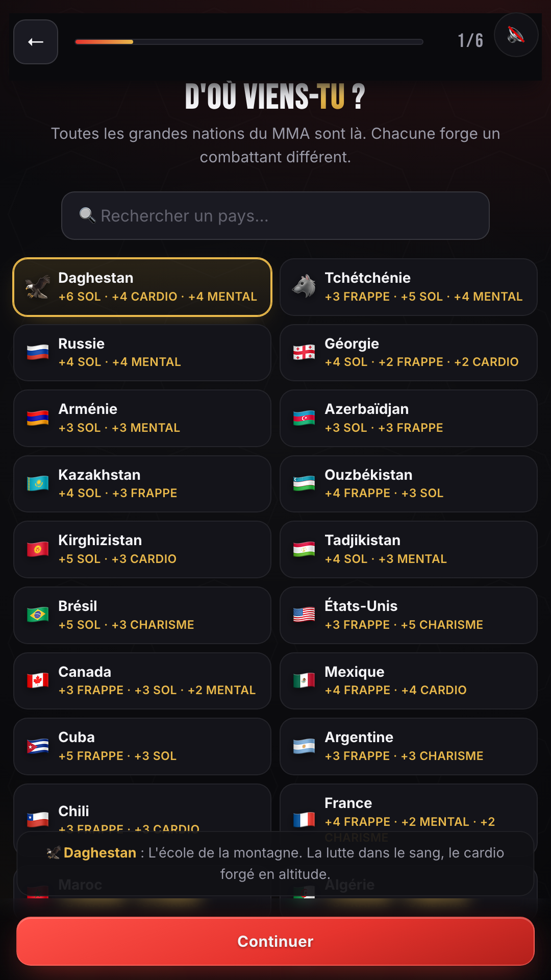This screenshot has height=980, width=551.
Task: Focus the Rechercher un pays search field
Action: click(x=275, y=215)
